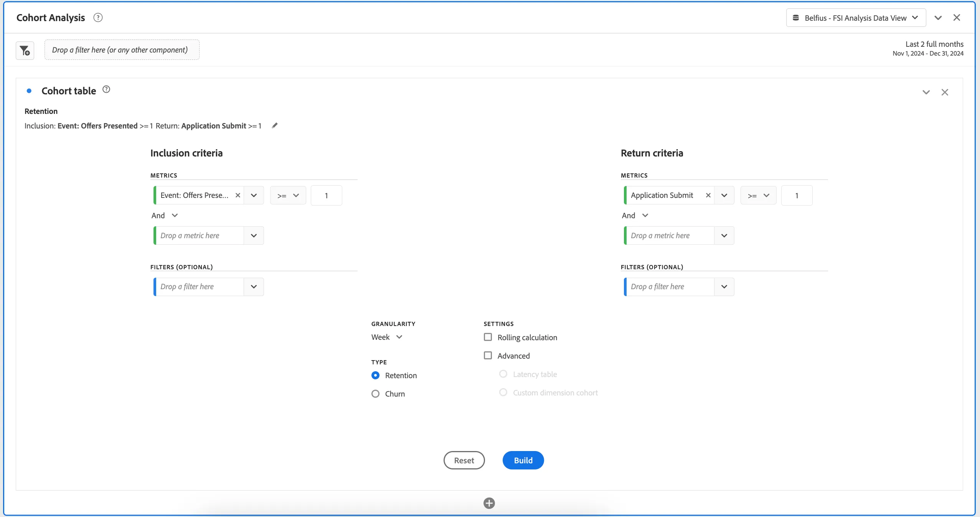Open inclusion Drop a filter here dropdown arrow
Screen dimensions: 980x517
(254, 286)
